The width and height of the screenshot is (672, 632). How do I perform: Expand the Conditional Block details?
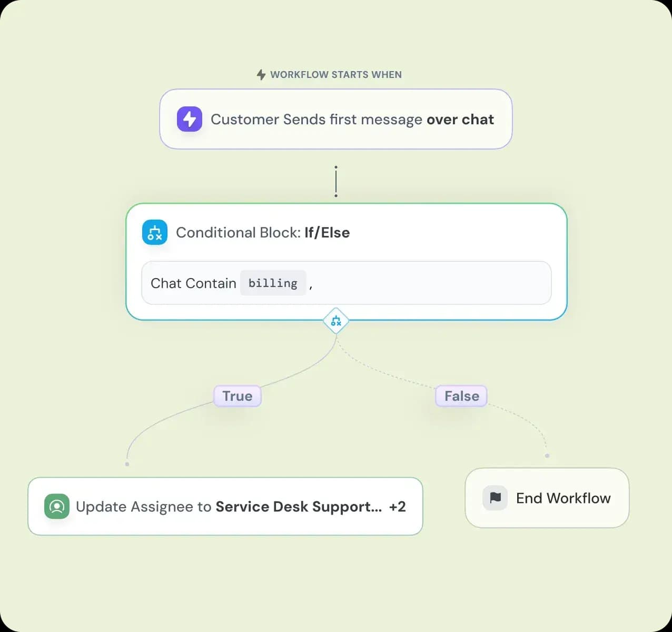262,232
